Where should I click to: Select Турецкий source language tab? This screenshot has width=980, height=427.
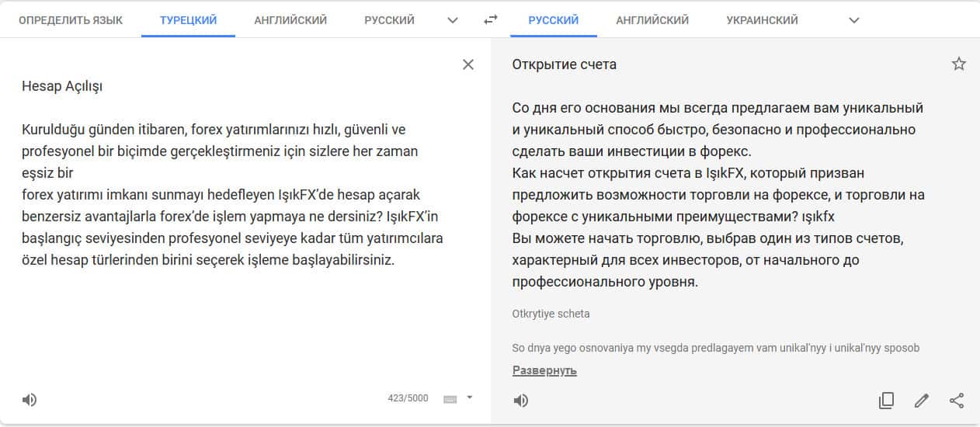tap(188, 20)
